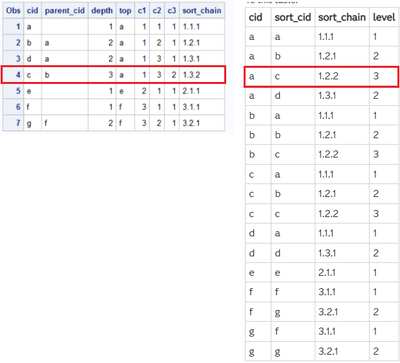Image resolution: width=400 pixels, height=363 pixels.
Task: Click the sort_chain header in the Obs table
Action: point(202,11)
